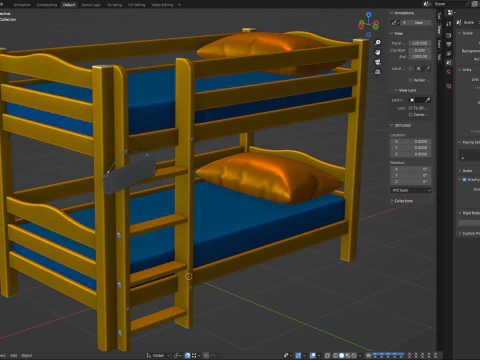Click the 3D Cursor Rotation Z field
Screen dimensions: 480x360
click(411, 181)
